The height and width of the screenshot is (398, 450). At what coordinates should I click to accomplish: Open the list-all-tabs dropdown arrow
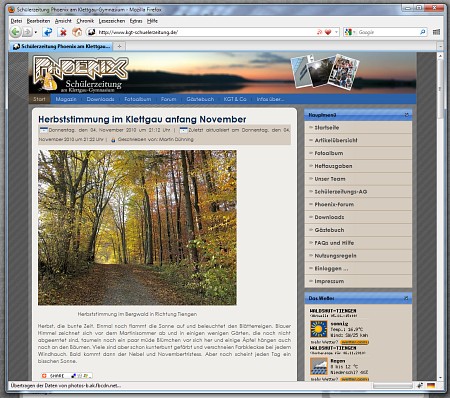coord(440,46)
